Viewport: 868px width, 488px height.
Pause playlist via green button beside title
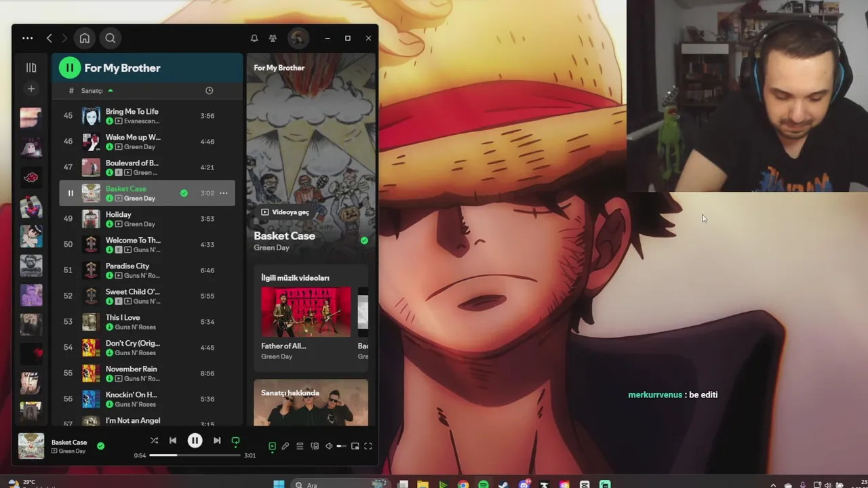tap(69, 68)
